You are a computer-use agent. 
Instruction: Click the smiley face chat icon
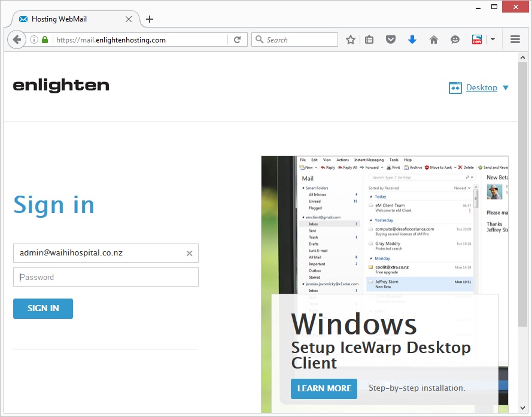[455, 39]
